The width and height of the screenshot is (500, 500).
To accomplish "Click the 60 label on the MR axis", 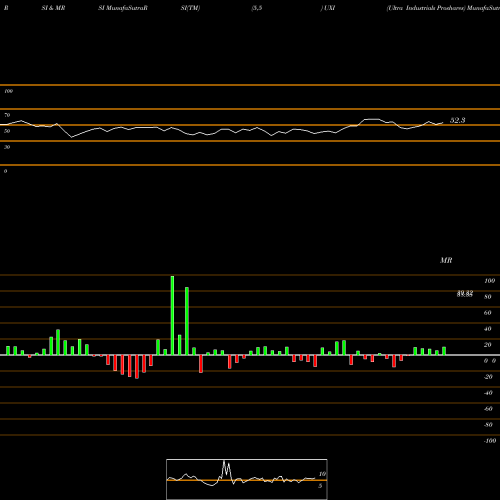I will click(x=488, y=313).
